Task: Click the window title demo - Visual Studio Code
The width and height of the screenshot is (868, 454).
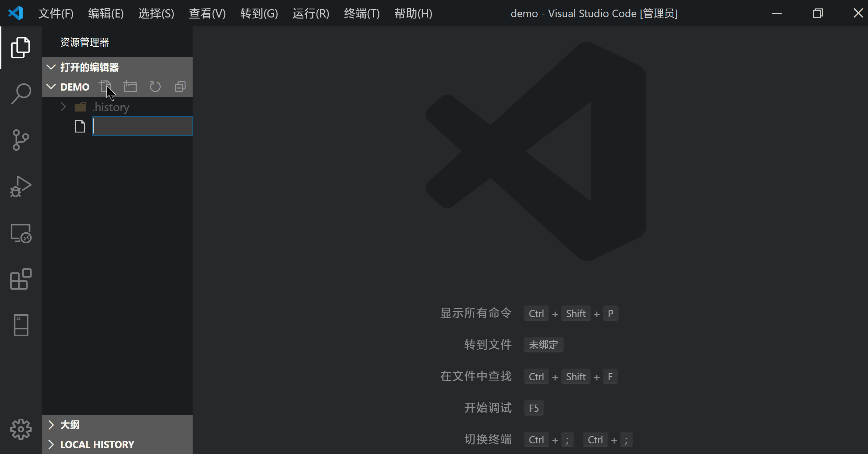Action: pos(594,13)
